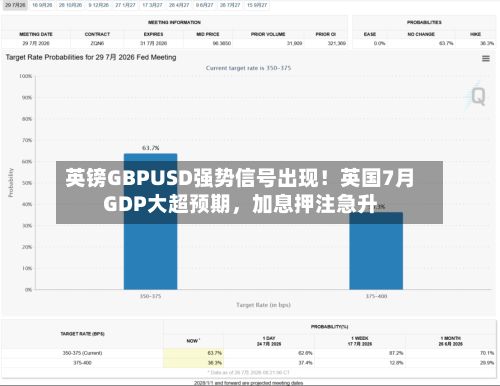
Task: Click the CONTRACT column header
Action: (97, 34)
